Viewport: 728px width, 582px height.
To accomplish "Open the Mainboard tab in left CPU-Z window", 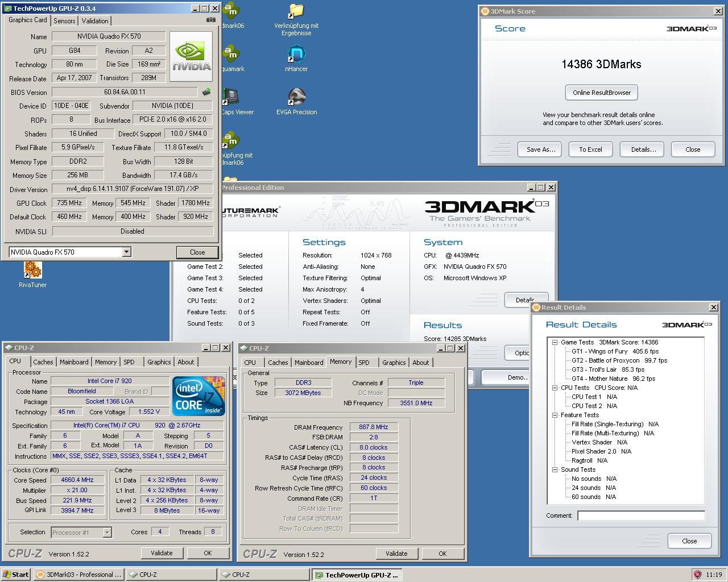I will pyautogui.click(x=74, y=362).
